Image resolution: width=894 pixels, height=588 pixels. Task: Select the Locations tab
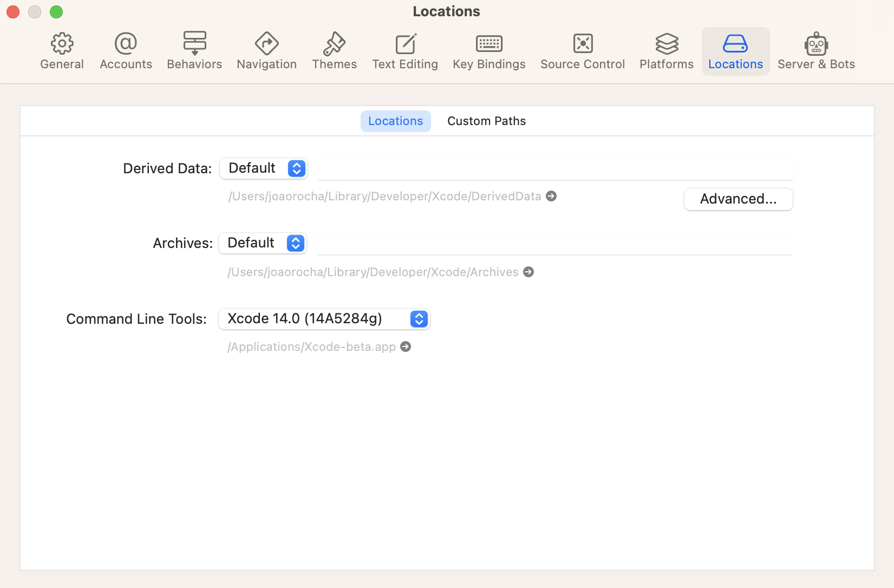coord(395,121)
